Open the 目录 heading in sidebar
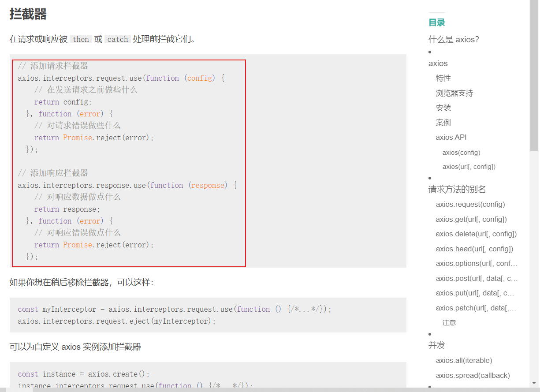This screenshot has width=540, height=392. tap(437, 22)
